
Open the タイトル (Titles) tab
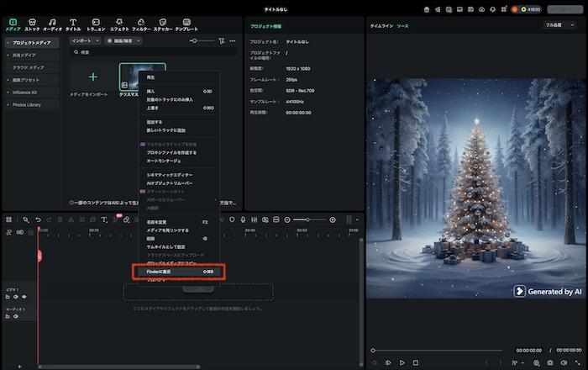tap(73, 24)
